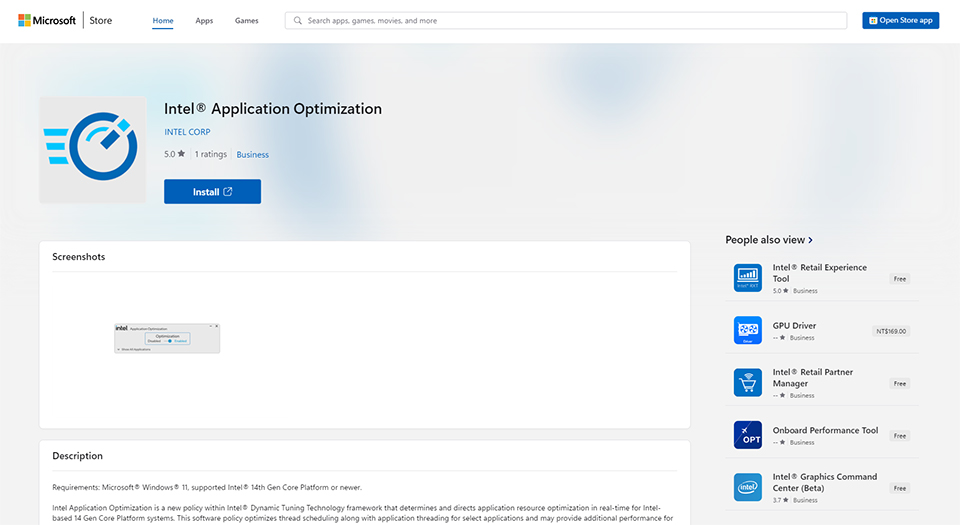Click the 1 ratings text
Image resolution: width=960 pixels, height=525 pixels.
click(x=211, y=154)
